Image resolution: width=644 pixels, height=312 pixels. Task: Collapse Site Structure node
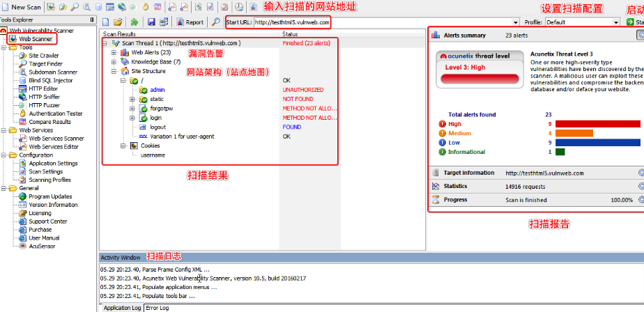[114, 71]
